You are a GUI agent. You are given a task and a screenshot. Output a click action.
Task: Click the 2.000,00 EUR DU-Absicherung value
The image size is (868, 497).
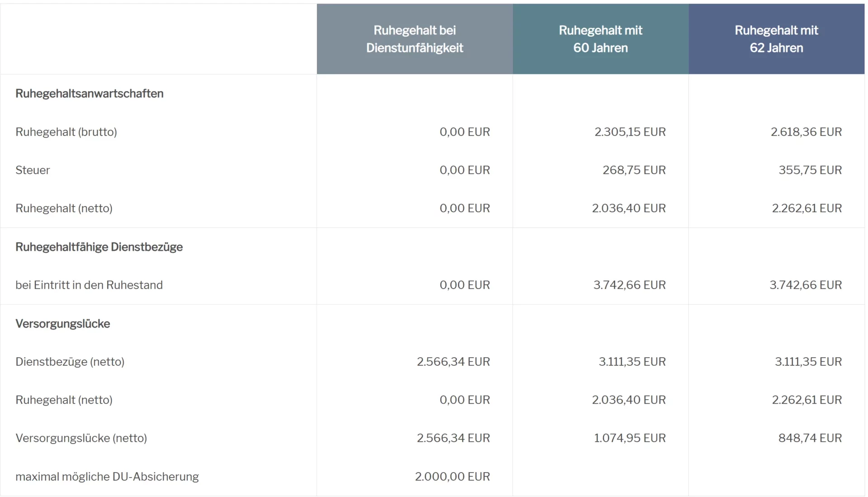tap(452, 477)
